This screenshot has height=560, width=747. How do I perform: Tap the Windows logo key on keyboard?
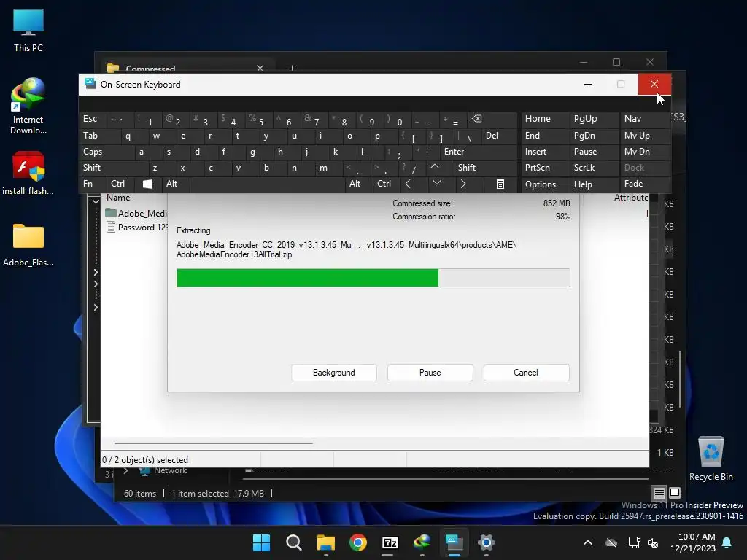click(147, 184)
